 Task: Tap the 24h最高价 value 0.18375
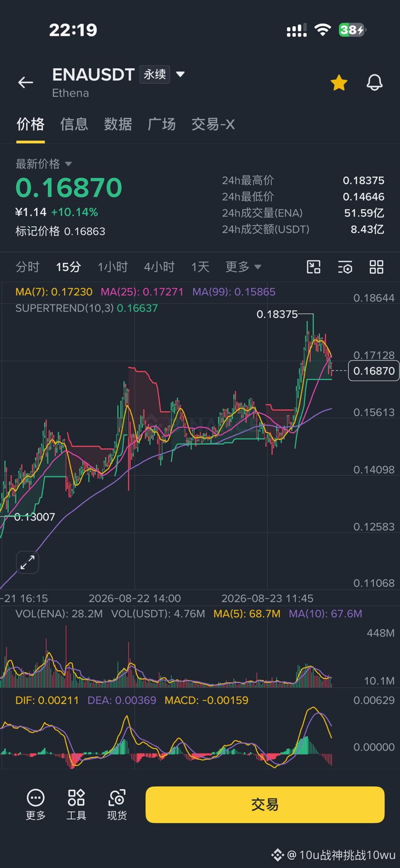pos(364,180)
